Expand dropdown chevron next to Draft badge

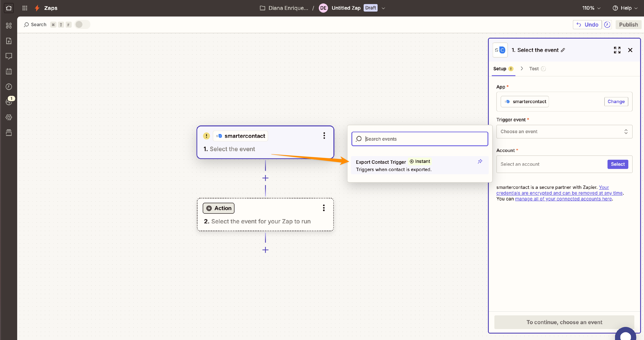point(383,8)
